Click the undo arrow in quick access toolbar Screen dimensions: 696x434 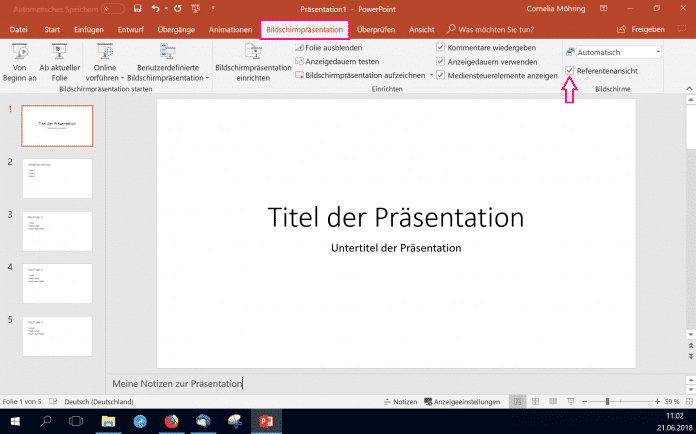click(155, 8)
